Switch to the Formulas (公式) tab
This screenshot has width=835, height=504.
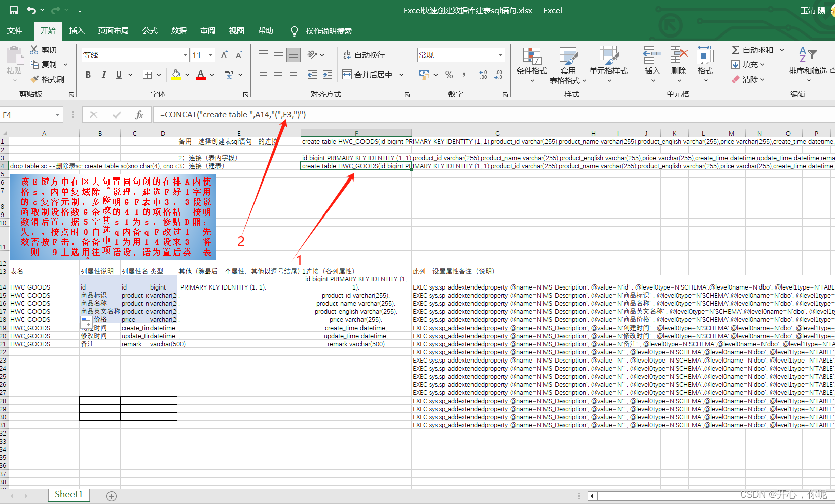coord(150,31)
